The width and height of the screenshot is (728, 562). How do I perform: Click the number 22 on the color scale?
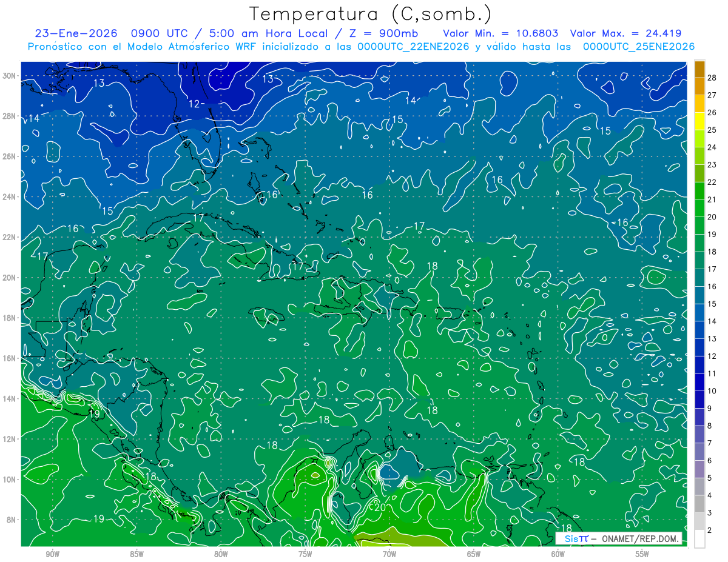click(712, 182)
